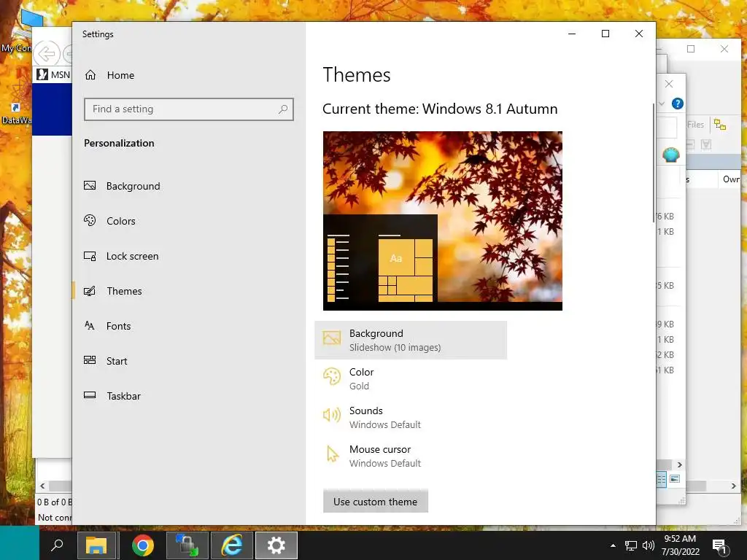Click the Own column header in background window

click(730, 179)
